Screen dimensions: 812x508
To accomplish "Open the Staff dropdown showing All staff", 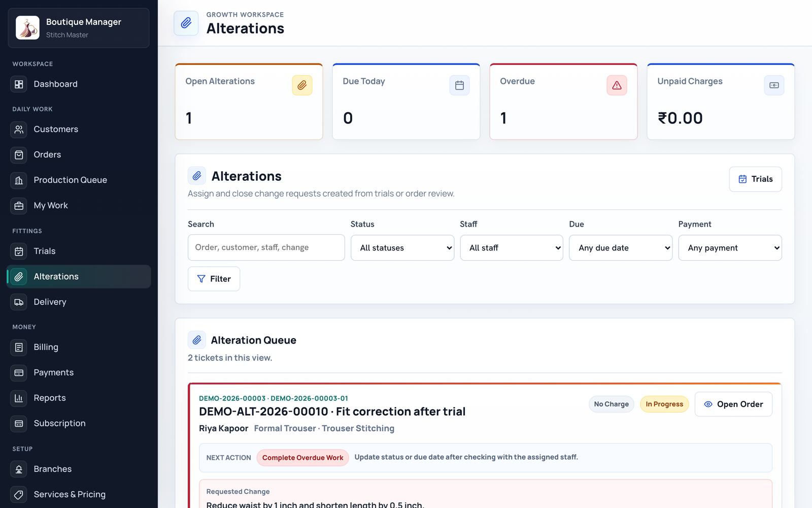I will (x=512, y=248).
